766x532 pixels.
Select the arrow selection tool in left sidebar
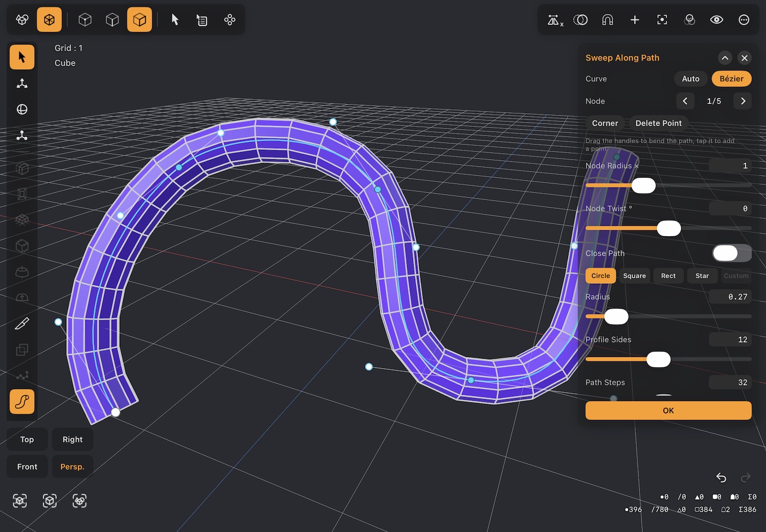22,57
